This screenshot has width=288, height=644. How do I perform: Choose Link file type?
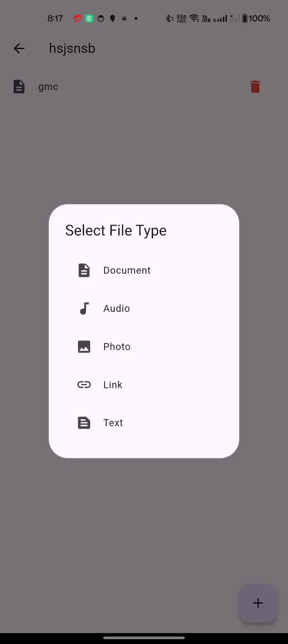[144, 385]
